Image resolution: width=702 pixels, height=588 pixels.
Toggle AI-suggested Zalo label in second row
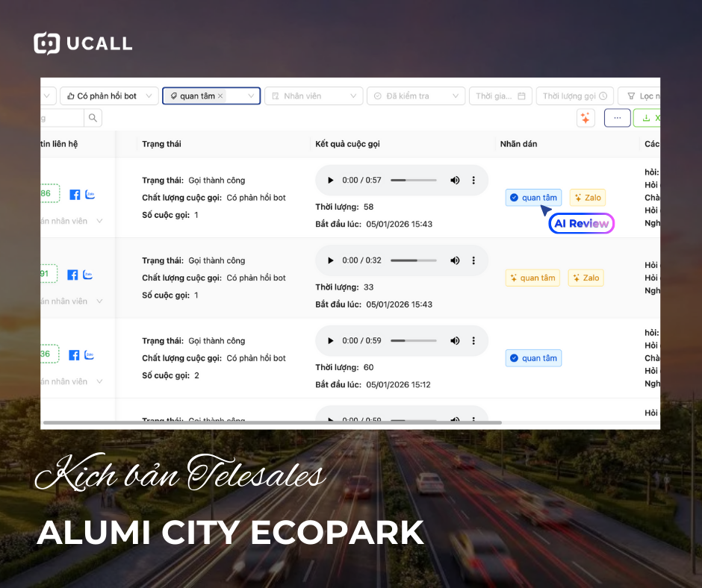coord(585,278)
